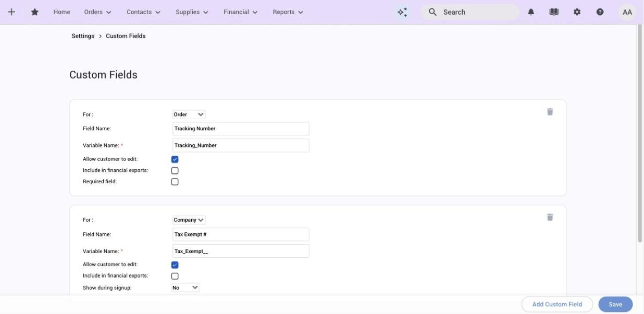The width and height of the screenshot is (644, 314).
Task: Edit the Tax_Exempt__ variable name input
Action: [241, 251]
